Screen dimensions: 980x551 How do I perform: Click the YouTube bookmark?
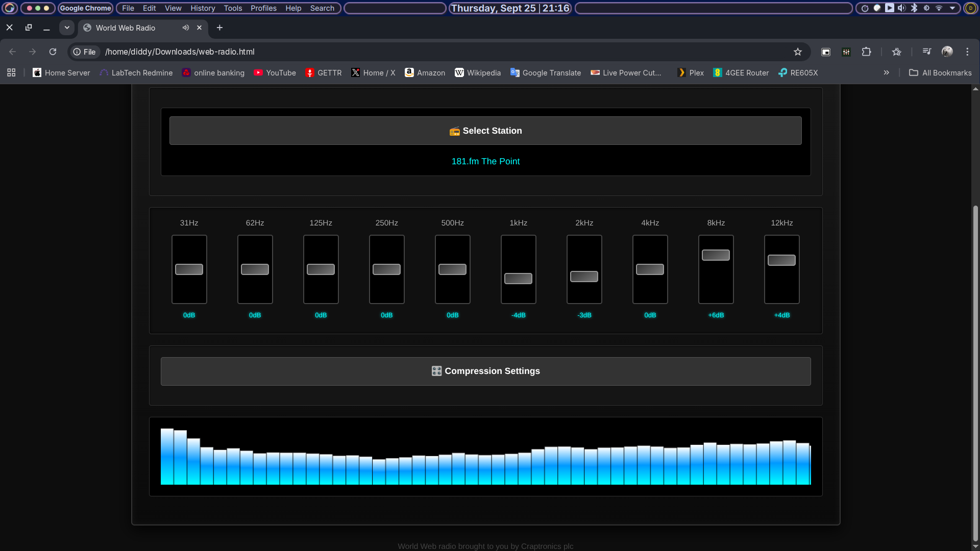[275, 72]
